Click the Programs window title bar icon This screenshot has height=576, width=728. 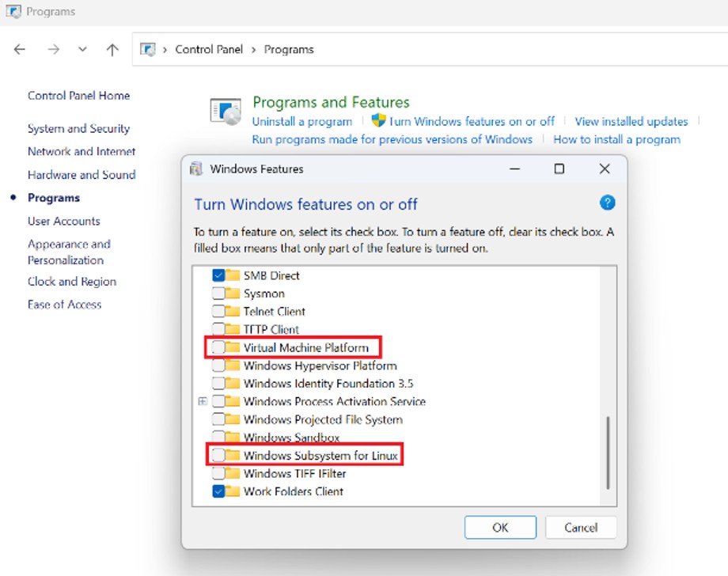click(x=13, y=11)
